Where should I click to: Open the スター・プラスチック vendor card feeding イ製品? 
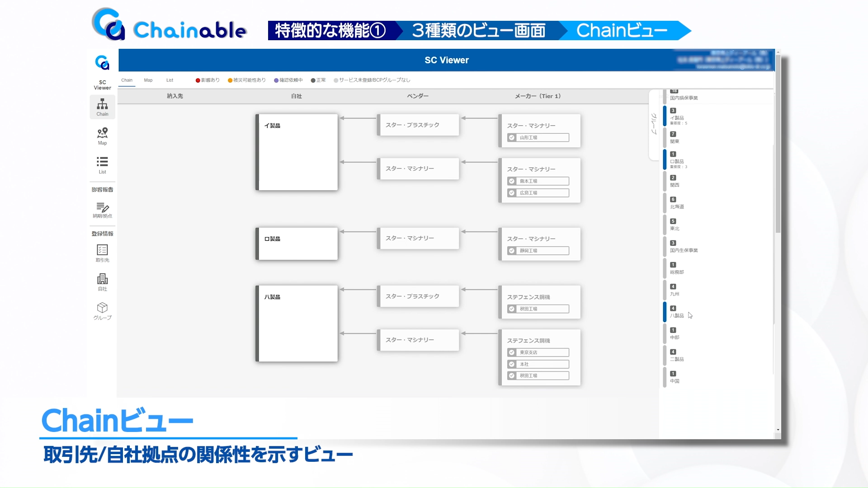pos(418,125)
